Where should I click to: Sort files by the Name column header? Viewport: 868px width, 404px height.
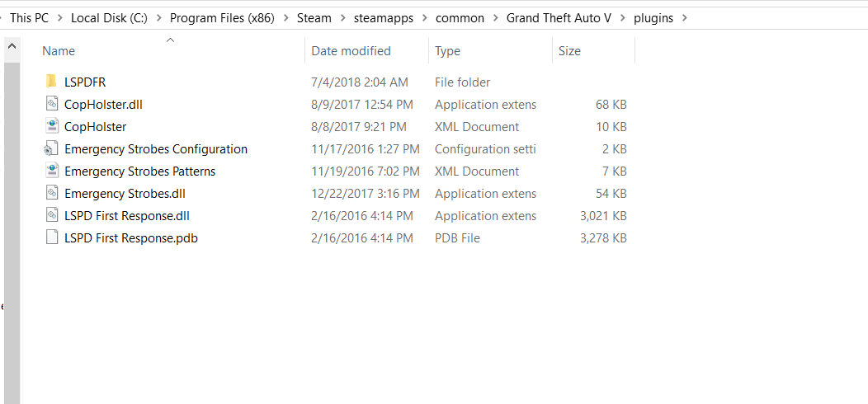(59, 51)
